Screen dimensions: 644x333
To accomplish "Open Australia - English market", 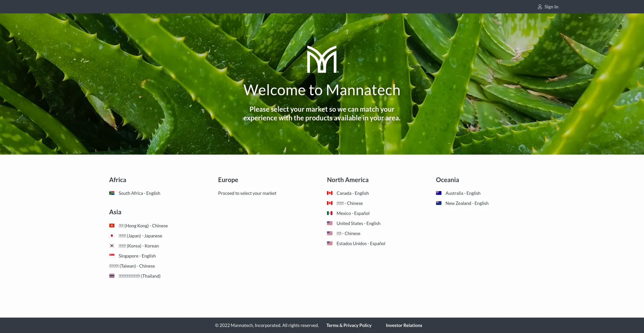I will (463, 193).
